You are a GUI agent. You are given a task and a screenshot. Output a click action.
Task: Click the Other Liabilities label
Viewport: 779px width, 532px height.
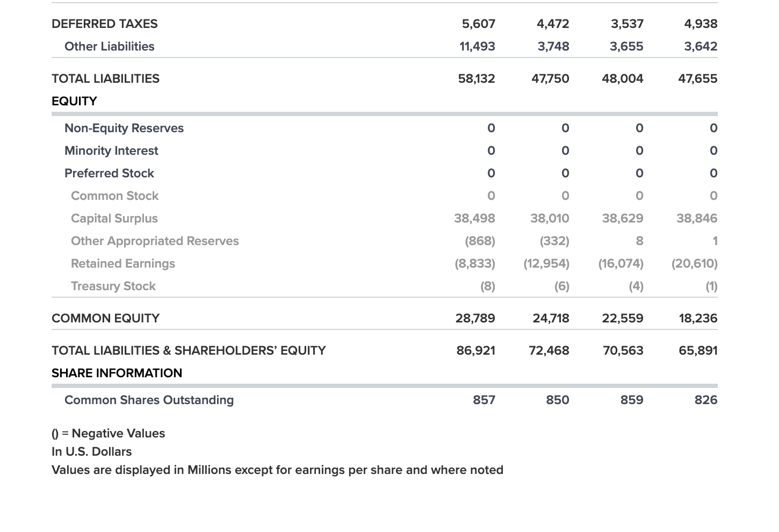click(x=110, y=46)
